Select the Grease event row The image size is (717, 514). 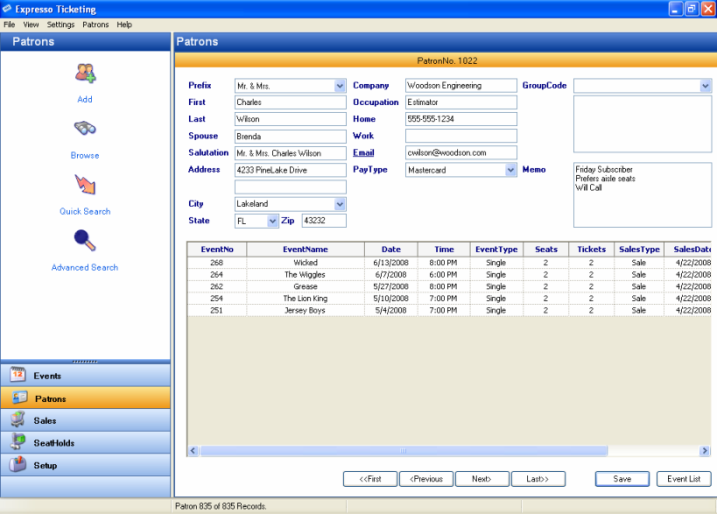coord(449,286)
